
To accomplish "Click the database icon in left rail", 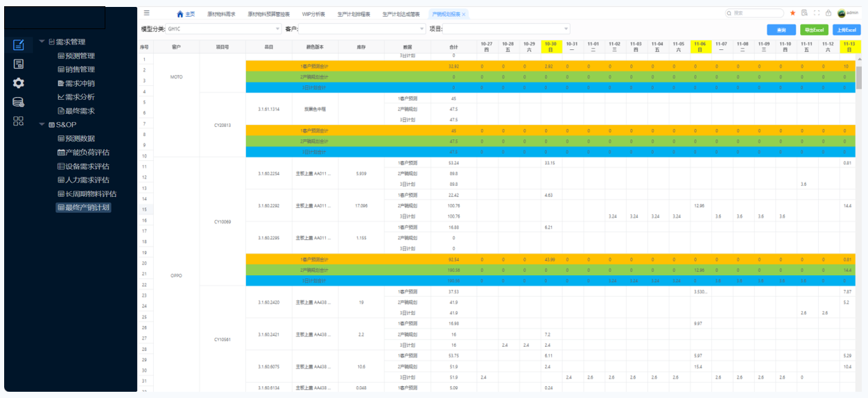I will [19, 102].
